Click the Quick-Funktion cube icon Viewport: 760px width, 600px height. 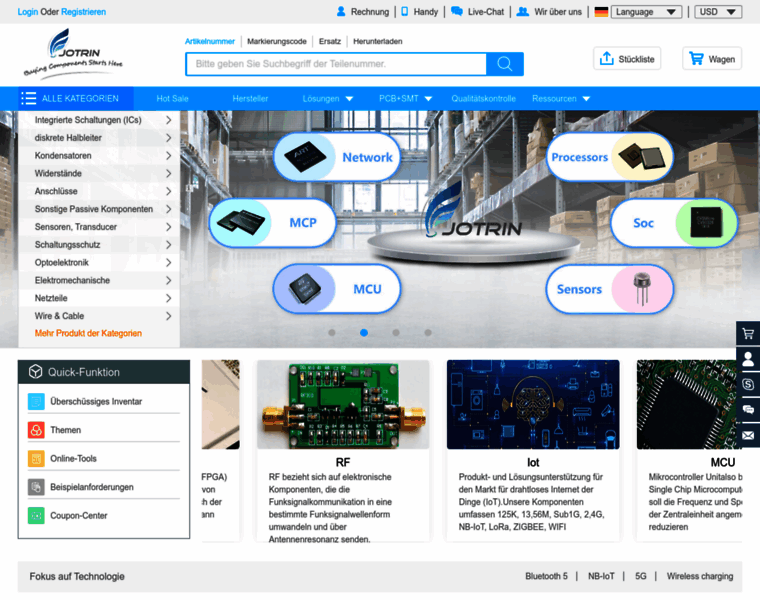click(x=35, y=372)
